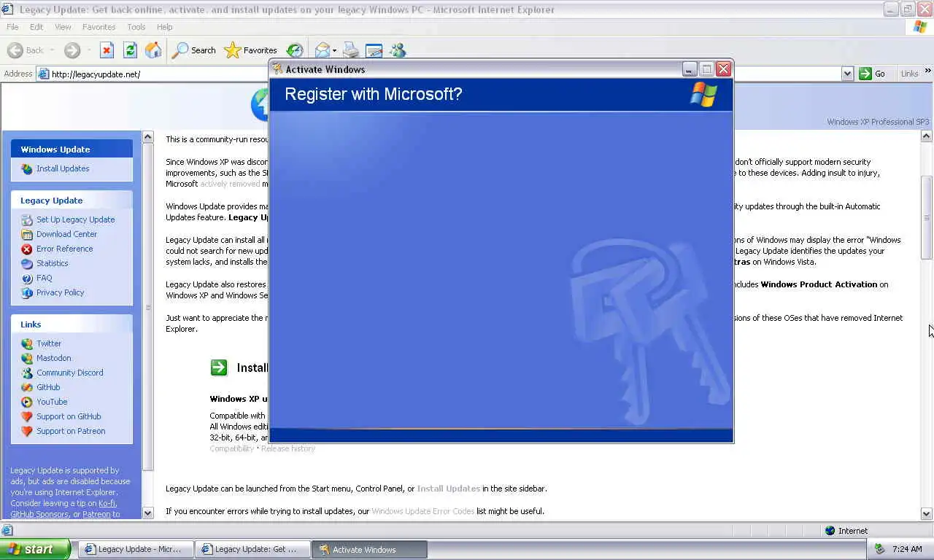Image resolution: width=934 pixels, height=560 pixels.
Task: Click main page scrollbar up arrow
Action: pos(927,136)
